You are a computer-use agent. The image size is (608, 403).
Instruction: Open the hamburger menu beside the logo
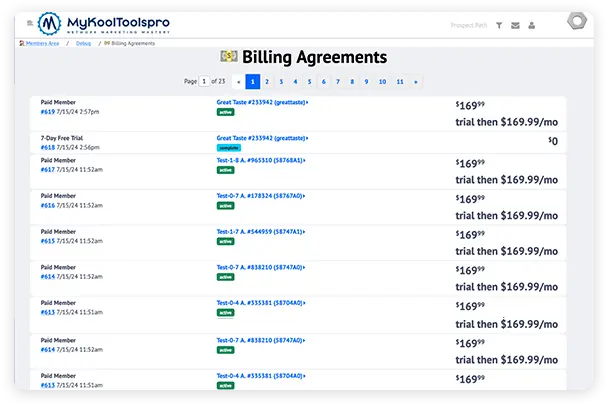click(30, 22)
